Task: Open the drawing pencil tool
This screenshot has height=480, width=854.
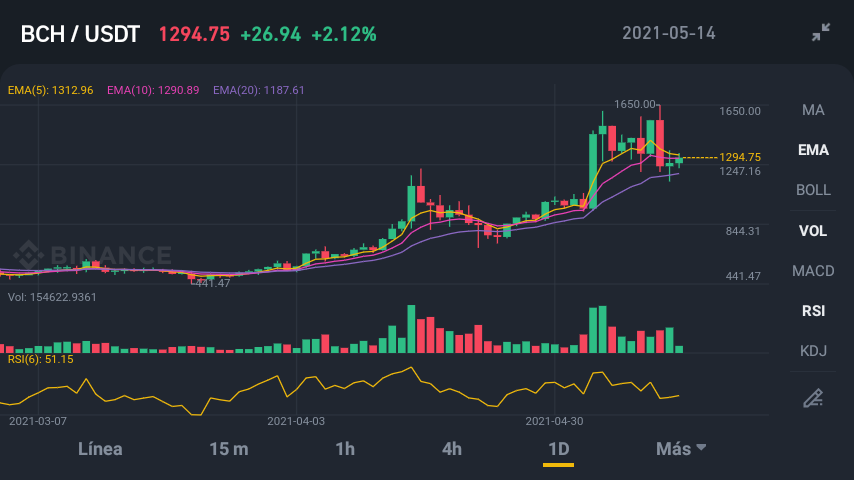Action: [813, 398]
